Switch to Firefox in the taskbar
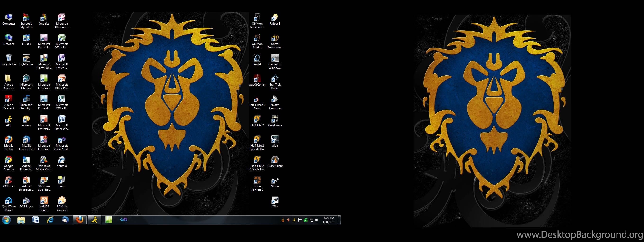This screenshot has width=644, height=242. [80, 220]
